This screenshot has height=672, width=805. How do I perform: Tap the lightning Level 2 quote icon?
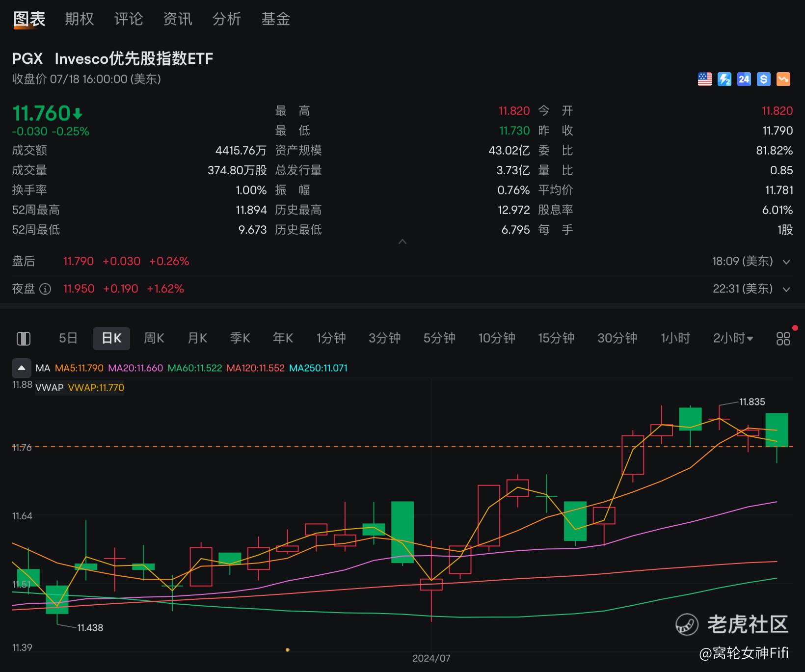click(x=724, y=79)
